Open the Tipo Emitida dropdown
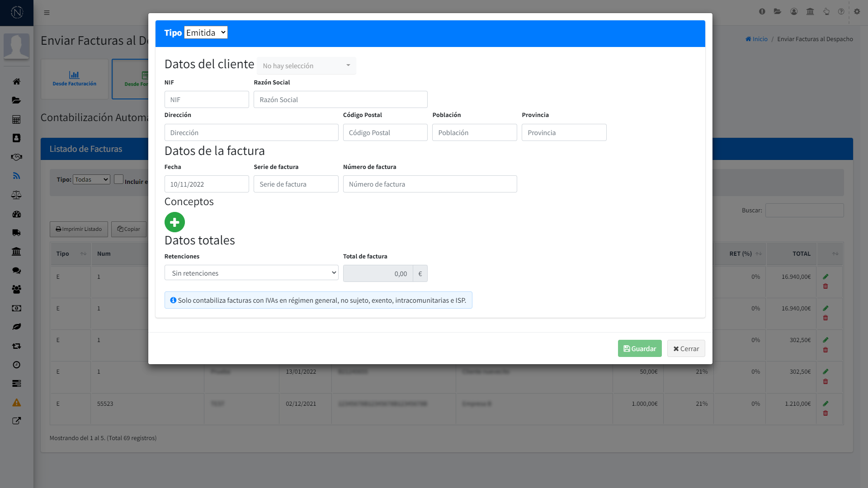Screen dimensions: 868x488 click(x=206, y=33)
